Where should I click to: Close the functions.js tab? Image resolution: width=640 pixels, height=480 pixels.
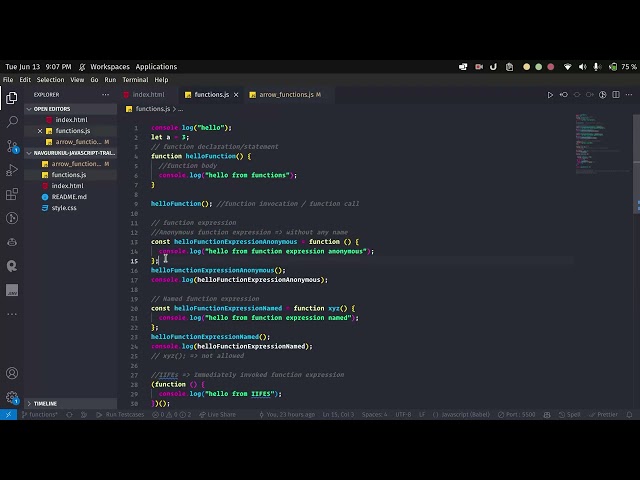[236, 95]
